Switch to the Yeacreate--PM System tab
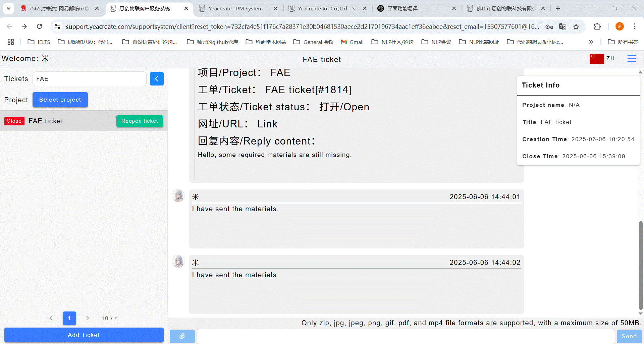 click(x=235, y=8)
